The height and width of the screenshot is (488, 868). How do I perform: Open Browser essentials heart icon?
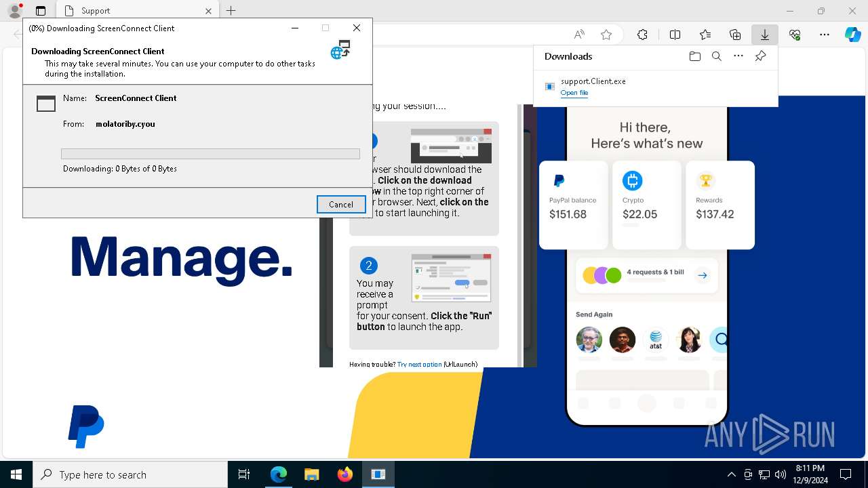click(795, 35)
